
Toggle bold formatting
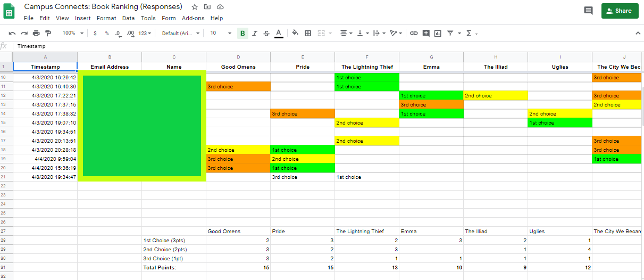coord(242,33)
